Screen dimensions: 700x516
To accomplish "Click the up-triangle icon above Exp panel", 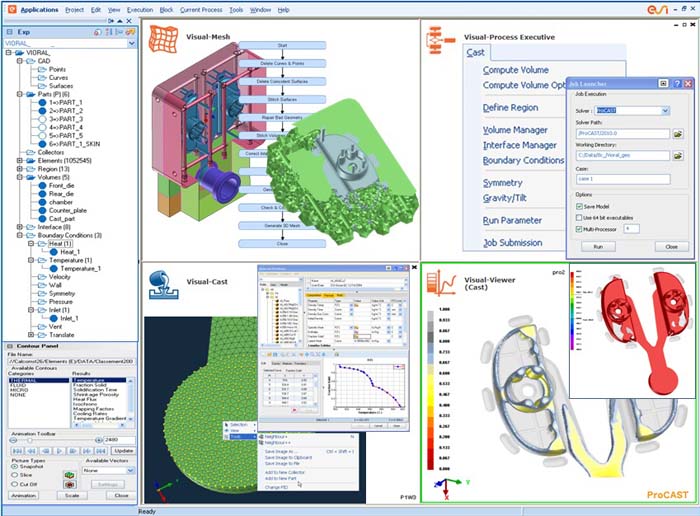I will 120,21.
